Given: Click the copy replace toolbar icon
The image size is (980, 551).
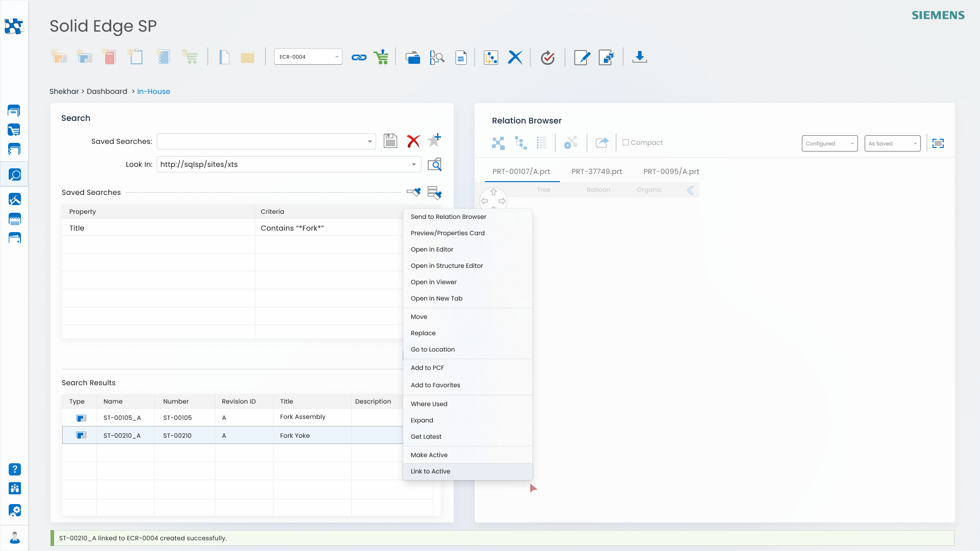Looking at the screenshot, I should click(606, 57).
